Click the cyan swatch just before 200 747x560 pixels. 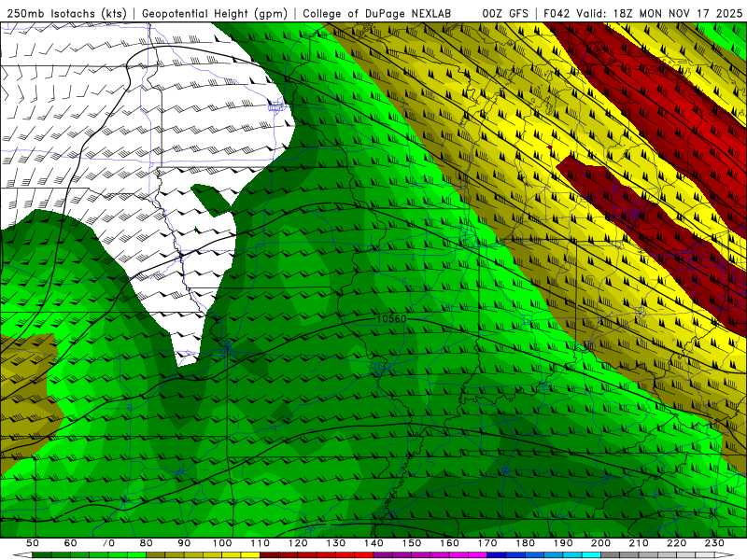coord(591,555)
